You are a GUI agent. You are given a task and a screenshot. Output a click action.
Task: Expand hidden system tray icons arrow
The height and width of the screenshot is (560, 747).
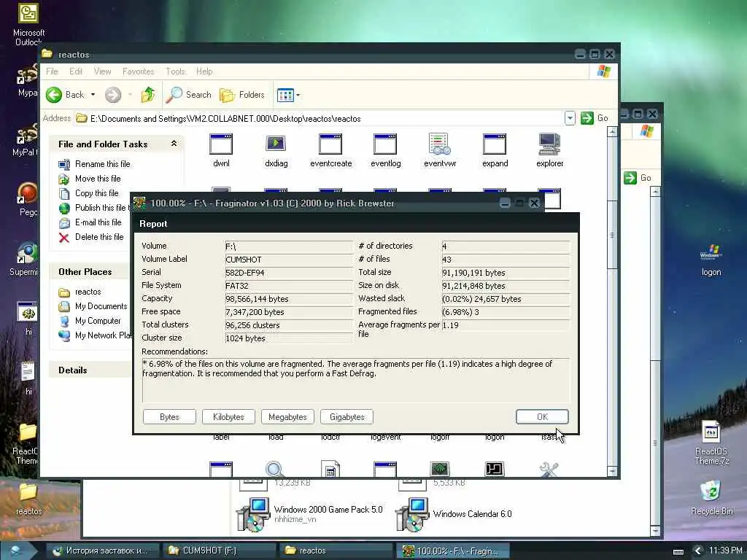(697, 551)
